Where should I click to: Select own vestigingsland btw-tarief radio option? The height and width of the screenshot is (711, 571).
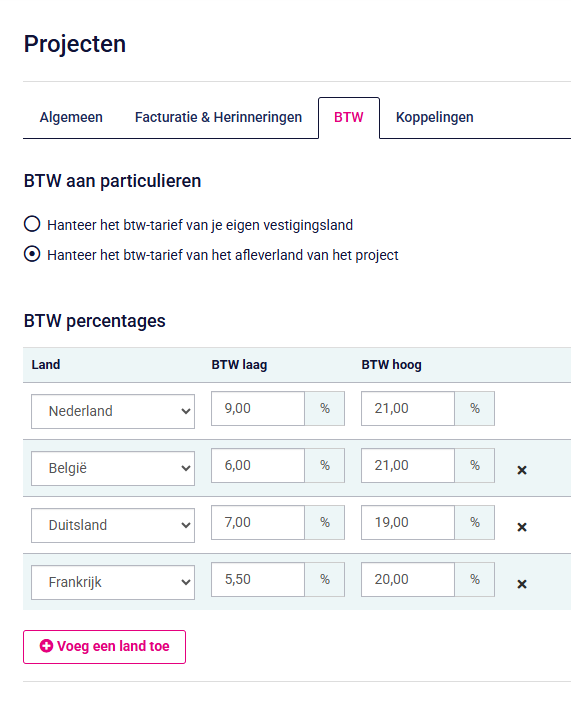(x=32, y=224)
